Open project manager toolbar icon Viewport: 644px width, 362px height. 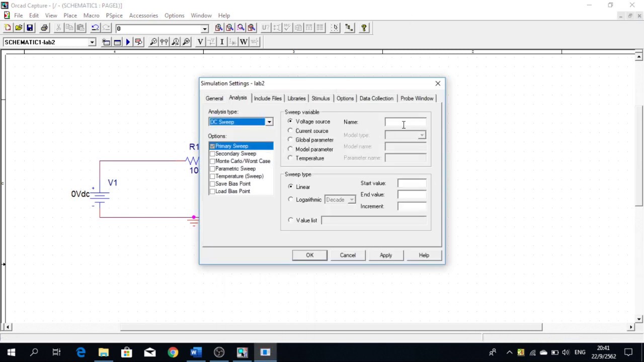(349, 28)
